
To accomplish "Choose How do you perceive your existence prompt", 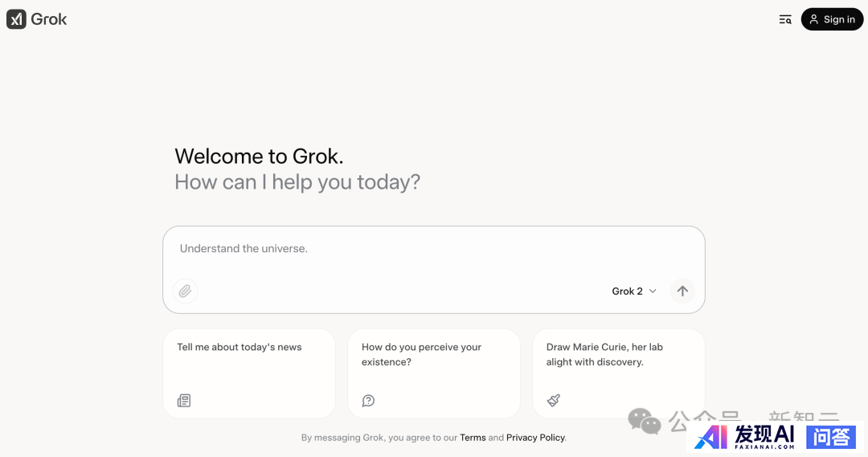I will (x=434, y=373).
